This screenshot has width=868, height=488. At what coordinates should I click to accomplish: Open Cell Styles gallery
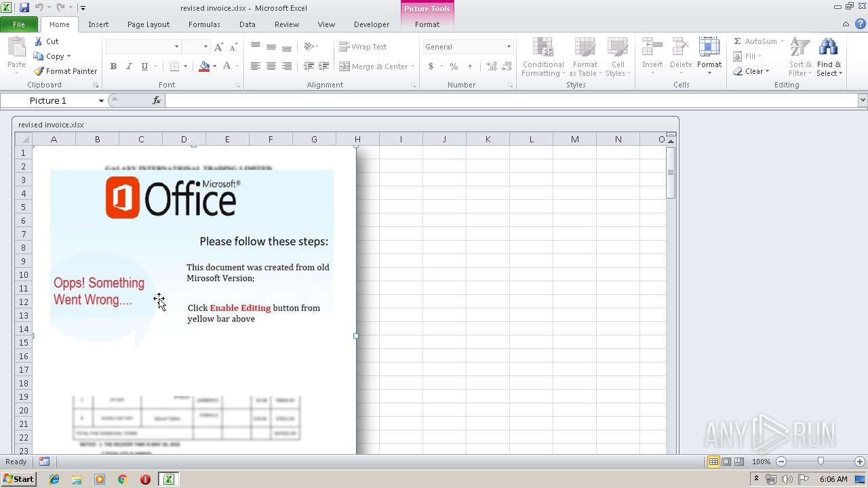coord(618,57)
